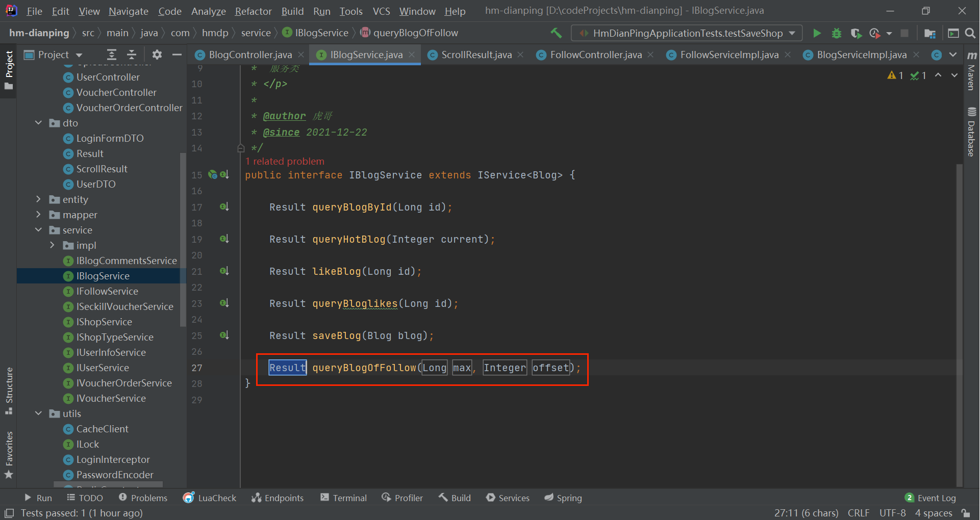Click implementation gutter icon on line 19
The height and width of the screenshot is (520, 980).
[224, 239]
